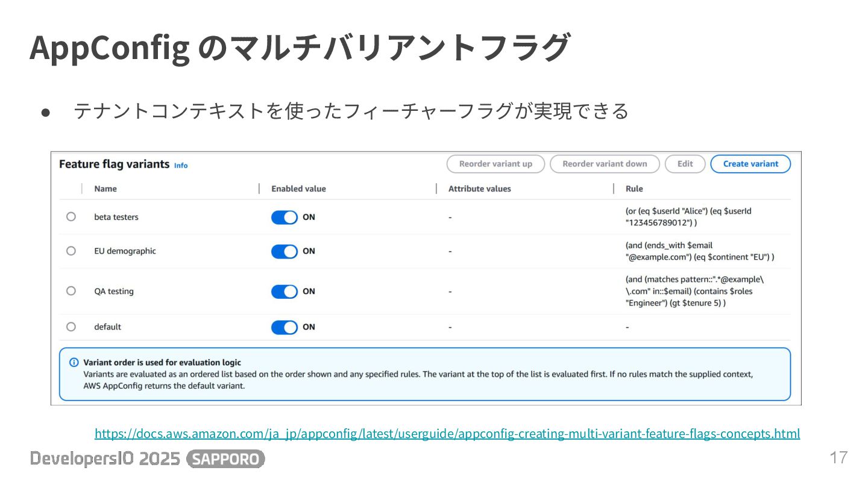Select the beta testers variant radio button
Image resolution: width=868 pixels, height=488 pixels.
[71, 217]
